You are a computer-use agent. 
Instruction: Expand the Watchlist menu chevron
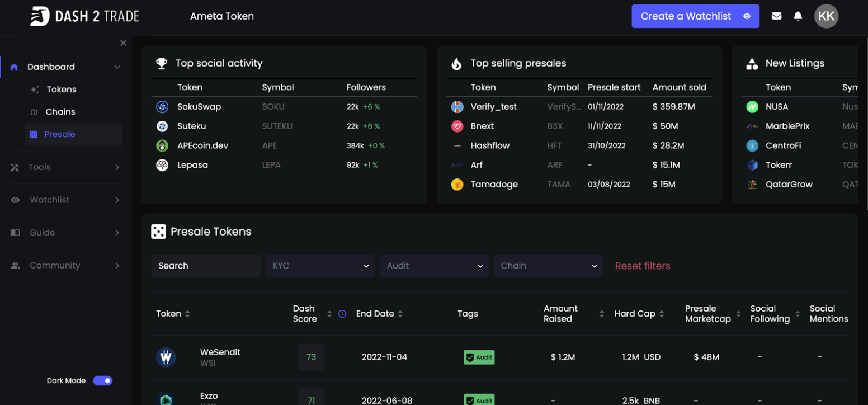(117, 200)
